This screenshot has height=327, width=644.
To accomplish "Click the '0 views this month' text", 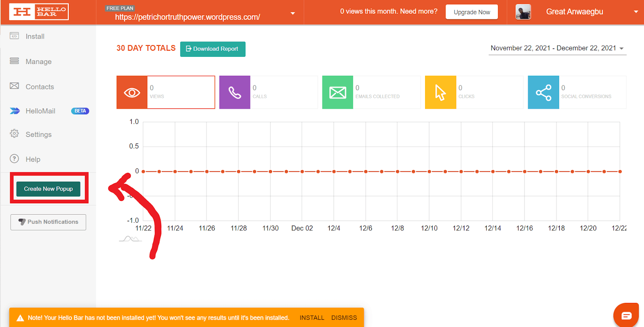I will 369,11.
